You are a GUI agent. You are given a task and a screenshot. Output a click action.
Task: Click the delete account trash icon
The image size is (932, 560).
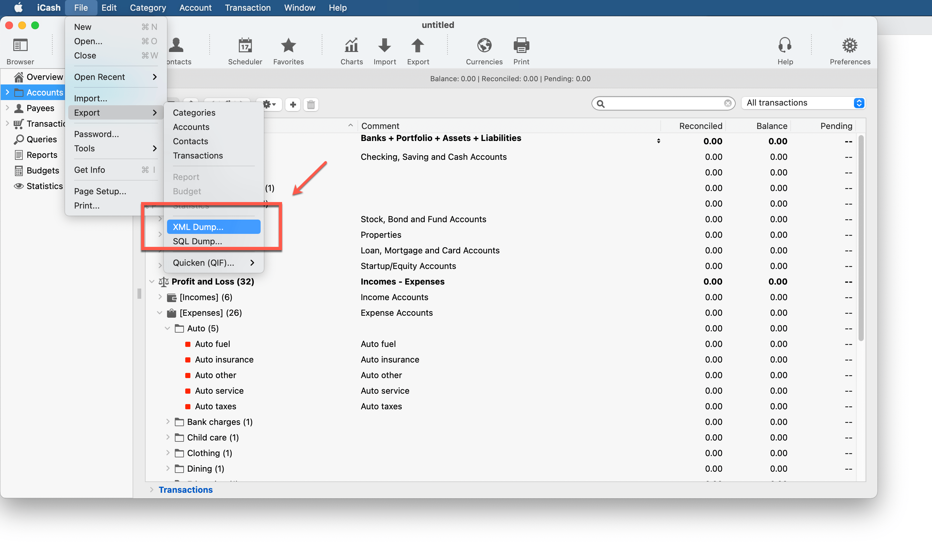click(310, 104)
